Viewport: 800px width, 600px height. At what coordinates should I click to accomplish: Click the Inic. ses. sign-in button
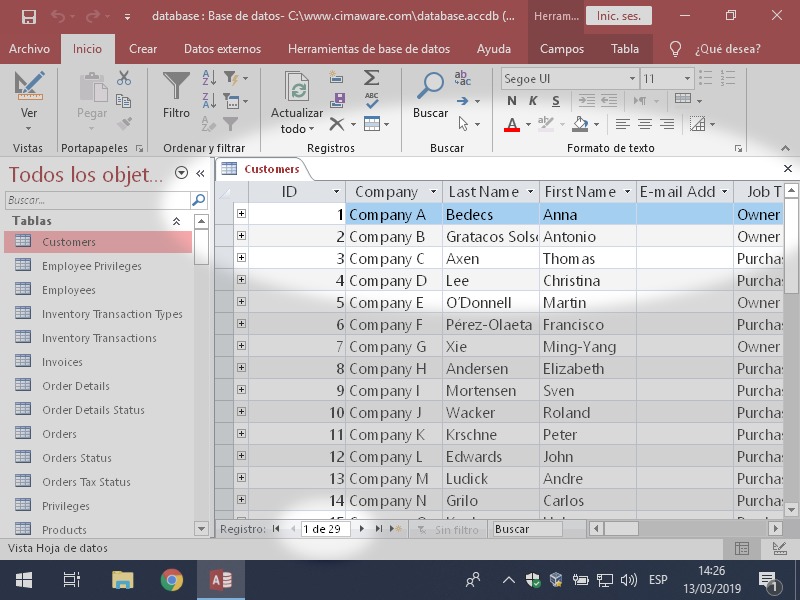[618, 17]
